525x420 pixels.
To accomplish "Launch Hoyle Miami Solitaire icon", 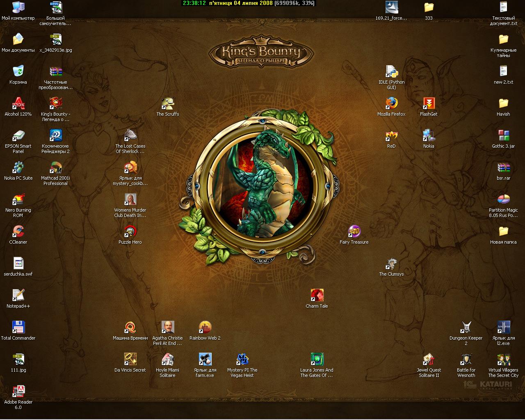I will tap(167, 359).
